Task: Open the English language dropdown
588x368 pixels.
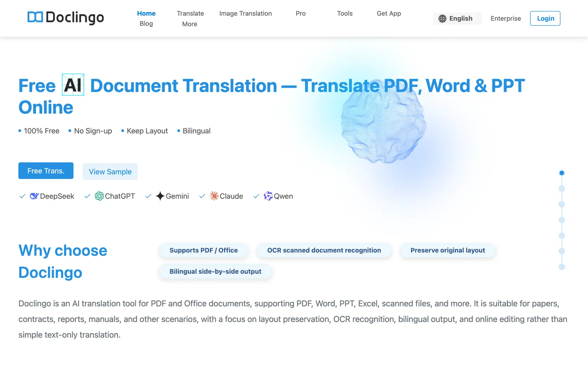Action: 457,18
